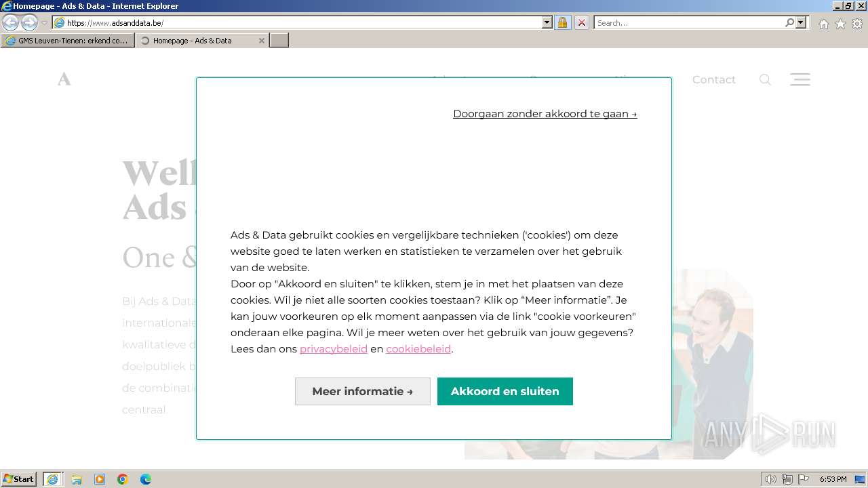This screenshot has width=868, height=488.
Task: Open the recent pages dropdown arrow
Action: 44,23
